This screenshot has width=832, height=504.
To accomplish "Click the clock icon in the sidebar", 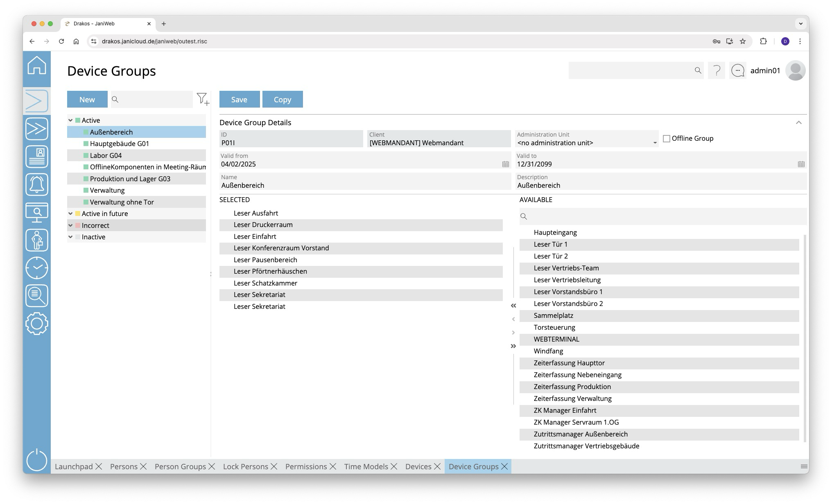I will pos(37,268).
